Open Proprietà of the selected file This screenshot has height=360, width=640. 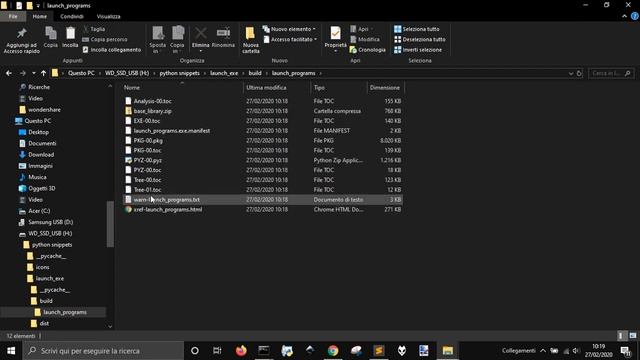[x=335, y=39]
